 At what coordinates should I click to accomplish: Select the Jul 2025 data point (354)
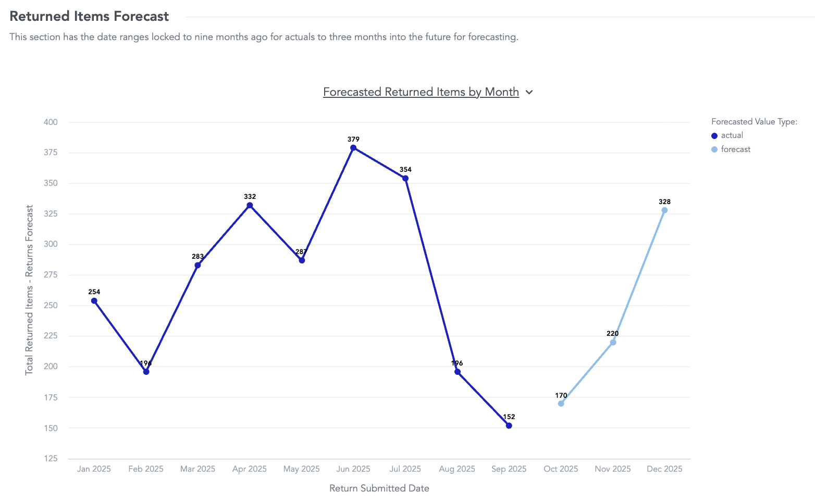tap(405, 179)
